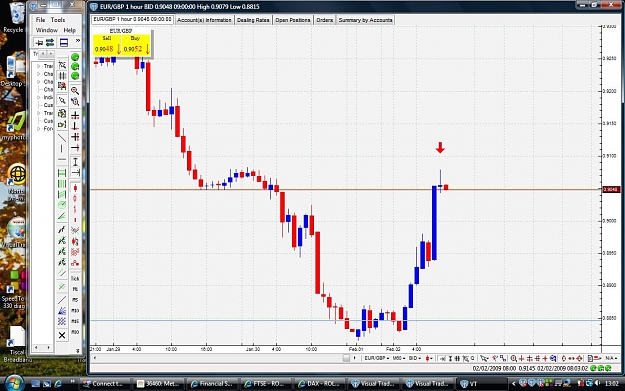Image resolution: width=625 pixels, height=391 pixels.
Task: Open the Help menu
Action: click(69, 30)
